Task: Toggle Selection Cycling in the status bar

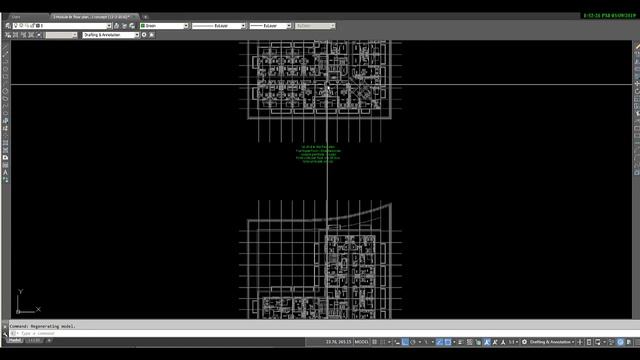Action: 478,342
